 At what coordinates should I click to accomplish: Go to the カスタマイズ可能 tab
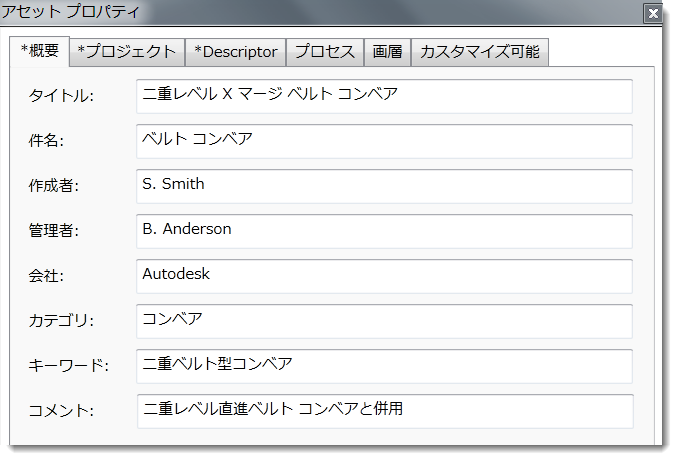tap(479, 52)
